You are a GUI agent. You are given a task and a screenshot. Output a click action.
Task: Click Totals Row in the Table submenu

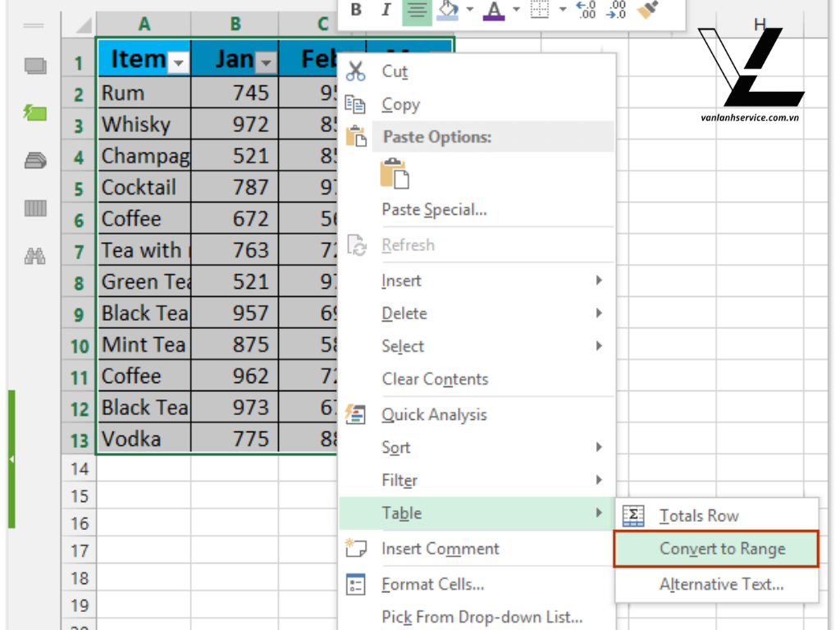point(697,515)
